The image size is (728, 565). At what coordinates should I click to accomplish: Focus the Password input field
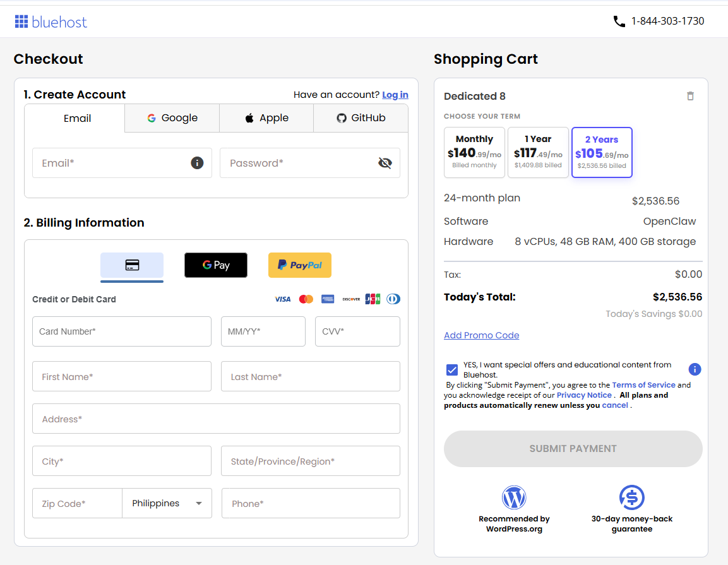(x=309, y=163)
